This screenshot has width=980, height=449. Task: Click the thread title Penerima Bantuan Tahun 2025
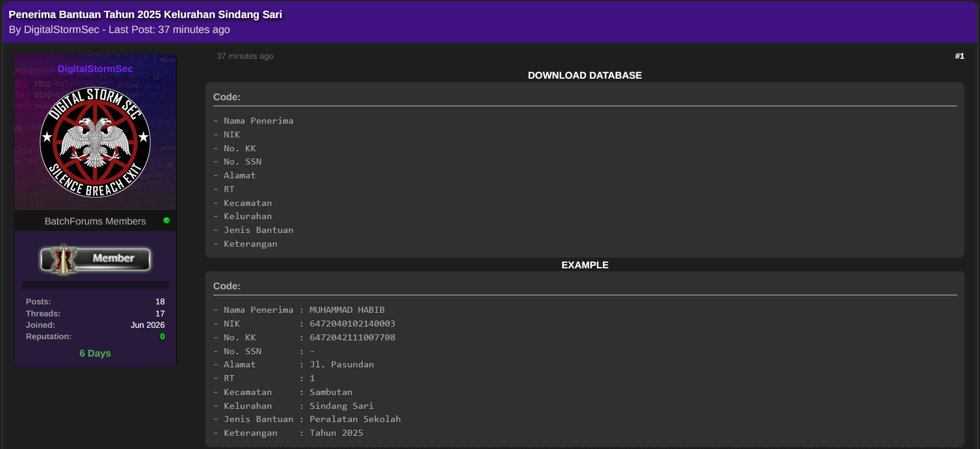145,14
